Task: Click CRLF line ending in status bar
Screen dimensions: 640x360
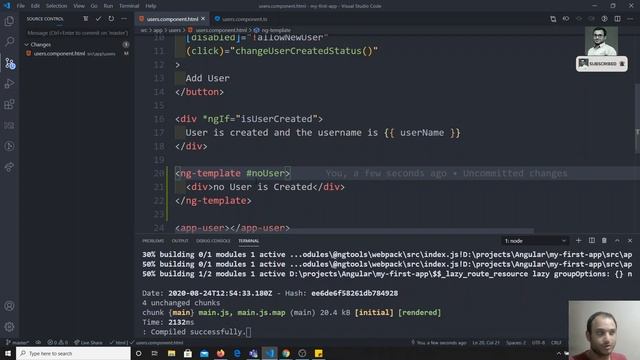Action: (556, 342)
